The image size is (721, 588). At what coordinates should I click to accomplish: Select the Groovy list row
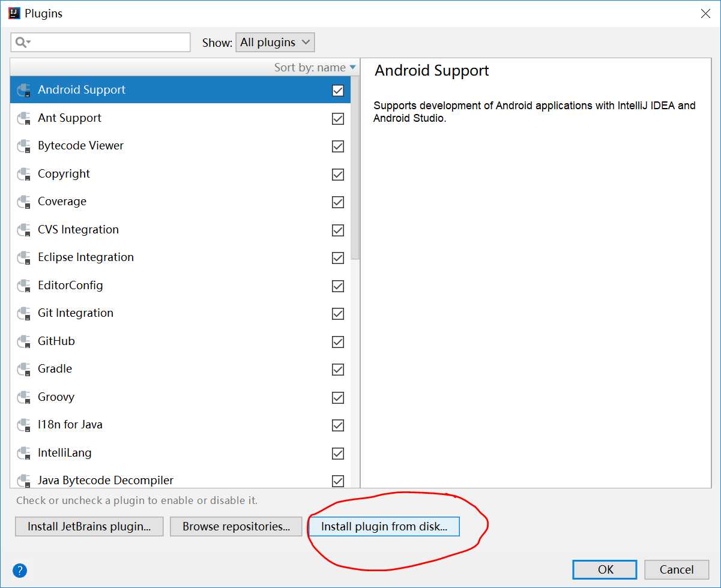coord(180,397)
